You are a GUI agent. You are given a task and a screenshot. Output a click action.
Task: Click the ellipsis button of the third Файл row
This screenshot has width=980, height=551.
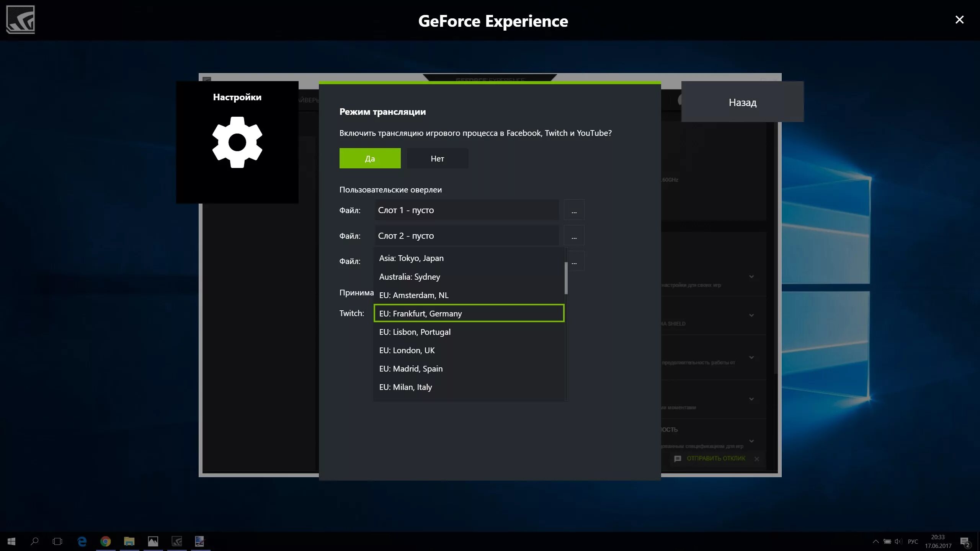(x=575, y=261)
